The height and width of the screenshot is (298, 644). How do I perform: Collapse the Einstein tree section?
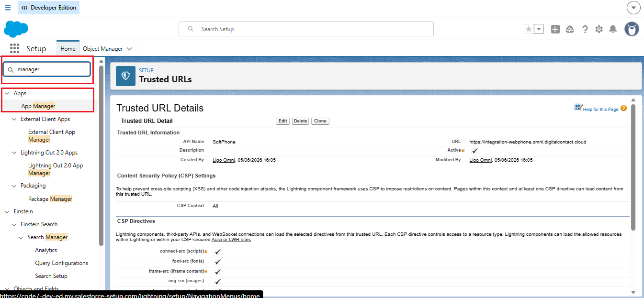[7, 211]
